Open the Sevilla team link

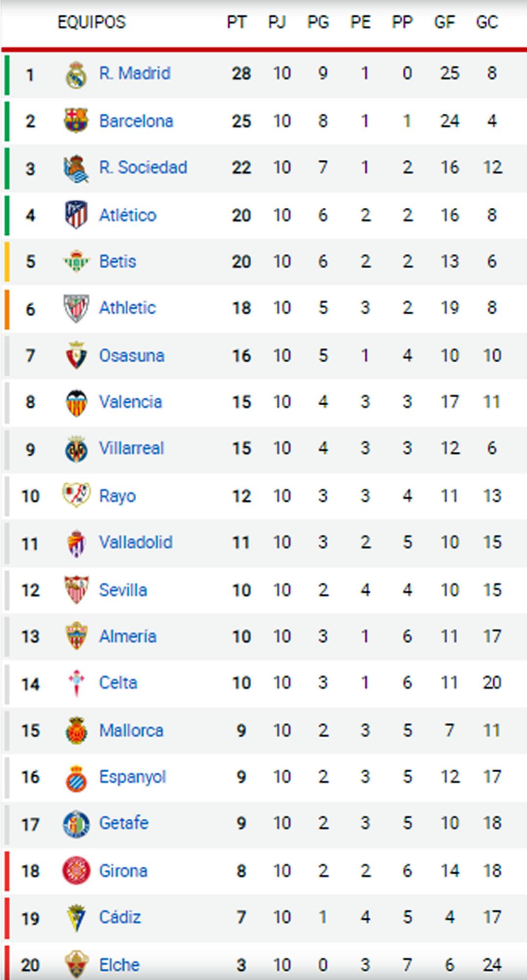[x=123, y=590]
